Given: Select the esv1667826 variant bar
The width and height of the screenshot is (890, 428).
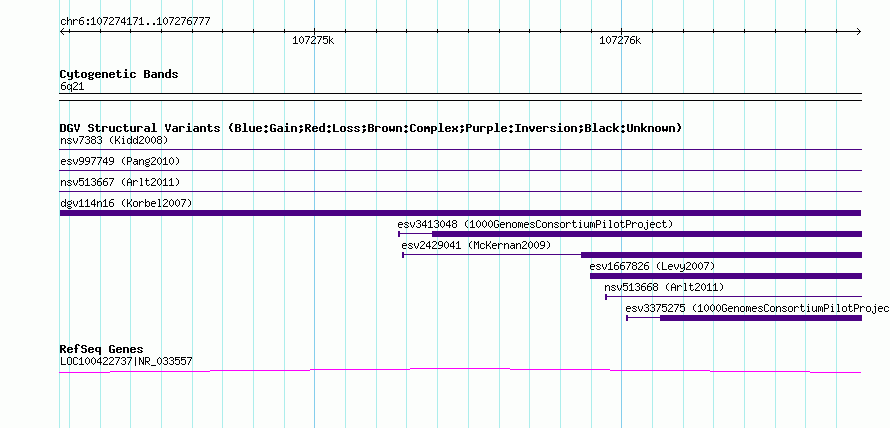Looking at the screenshot, I should (726, 276).
